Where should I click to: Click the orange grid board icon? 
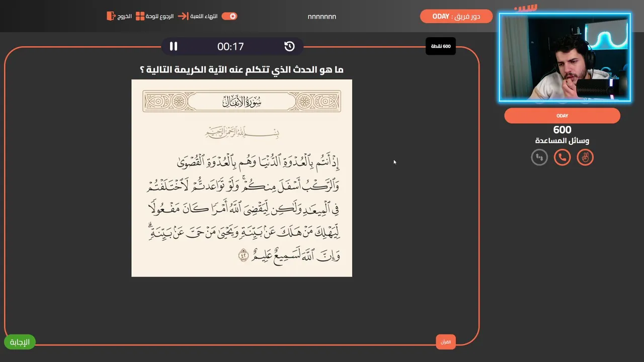140,16
